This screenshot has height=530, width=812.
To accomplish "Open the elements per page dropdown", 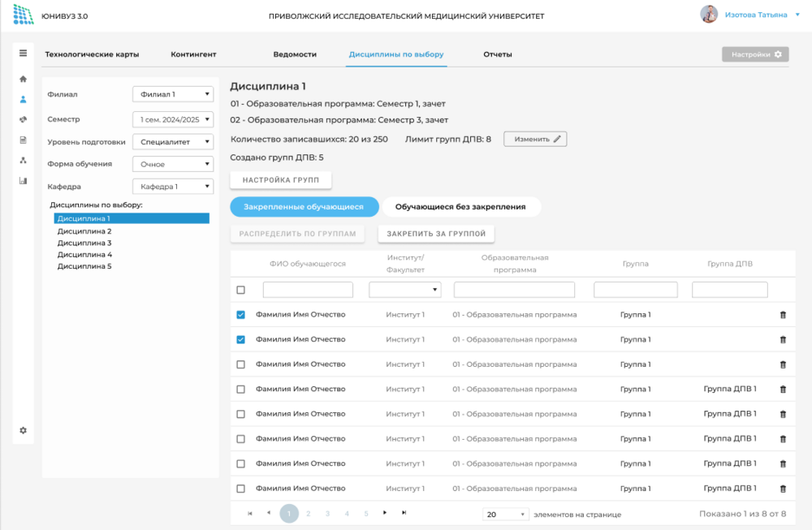I will [504, 514].
